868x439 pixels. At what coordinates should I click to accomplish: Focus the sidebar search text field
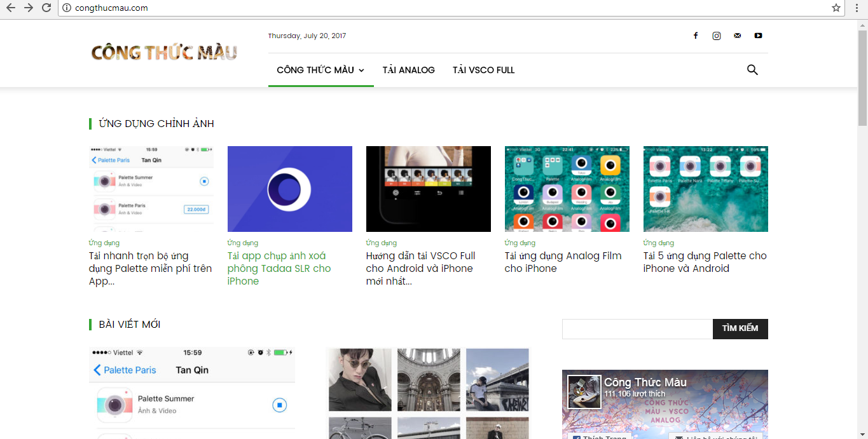[x=637, y=328]
